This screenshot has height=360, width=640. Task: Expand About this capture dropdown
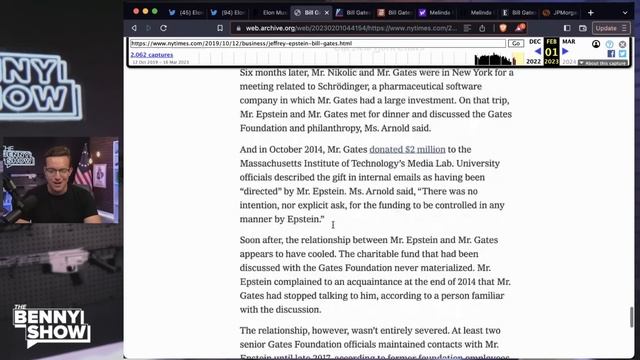click(603, 63)
